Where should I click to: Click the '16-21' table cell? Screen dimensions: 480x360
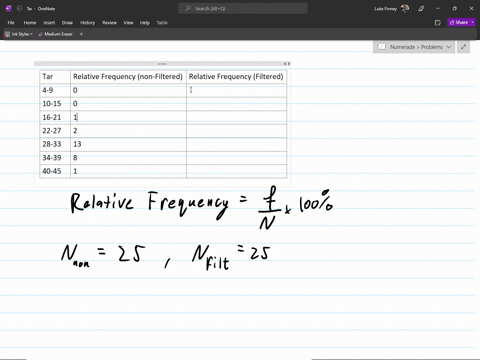pos(55,117)
